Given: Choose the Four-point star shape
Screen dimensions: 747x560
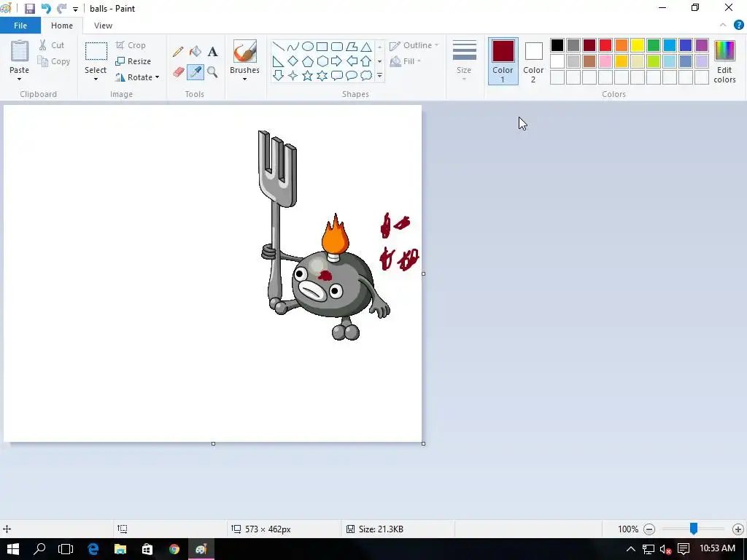Looking at the screenshot, I should [293, 75].
